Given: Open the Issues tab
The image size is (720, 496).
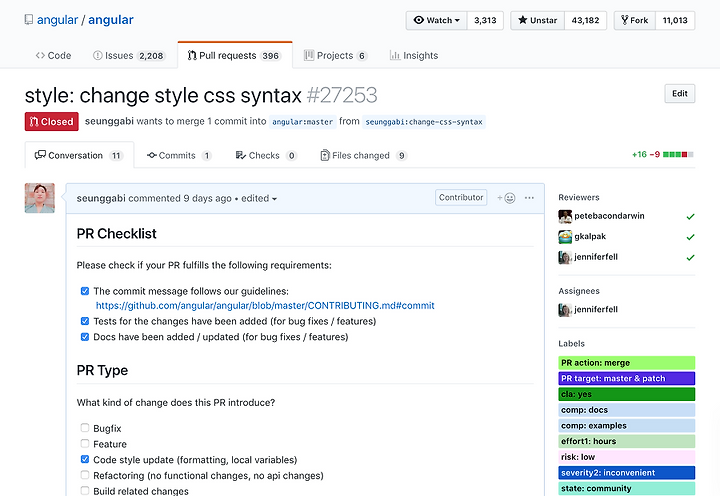Looking at the screenshot, I should click(x=129, y=56).
